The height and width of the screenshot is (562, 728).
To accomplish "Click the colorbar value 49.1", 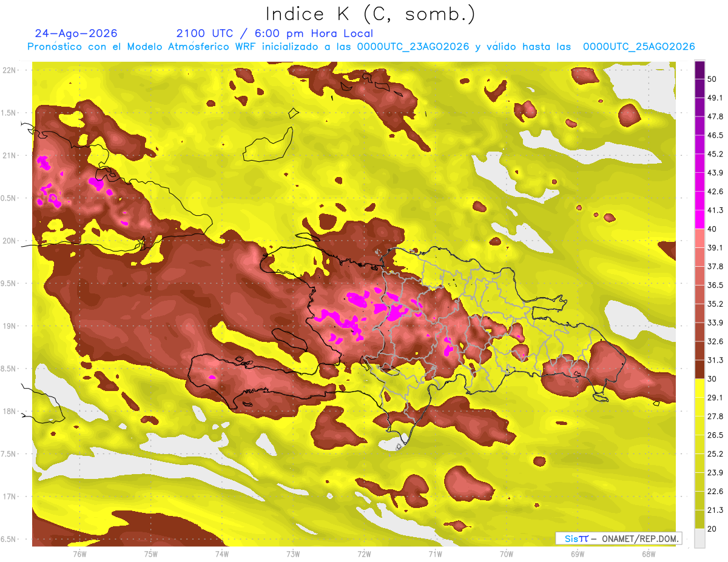I will 715,98.
